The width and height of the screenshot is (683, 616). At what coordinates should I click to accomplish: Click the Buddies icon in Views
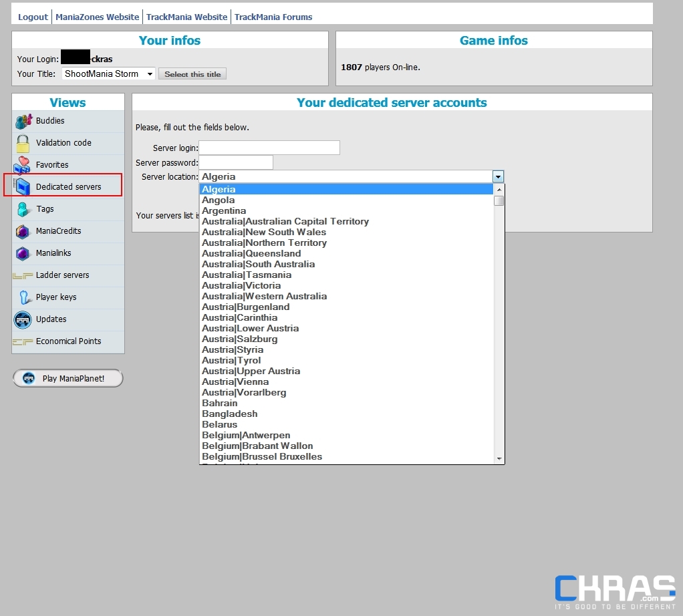pos(23,121)
